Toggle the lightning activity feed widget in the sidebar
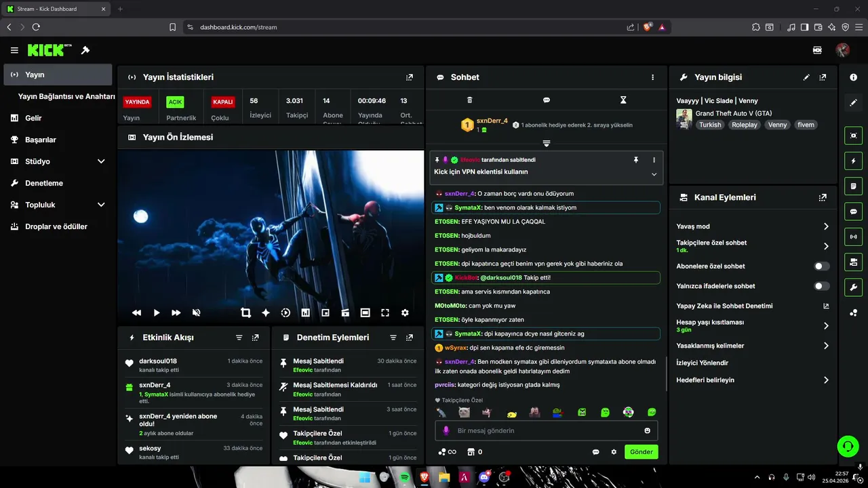 point(854,161)
